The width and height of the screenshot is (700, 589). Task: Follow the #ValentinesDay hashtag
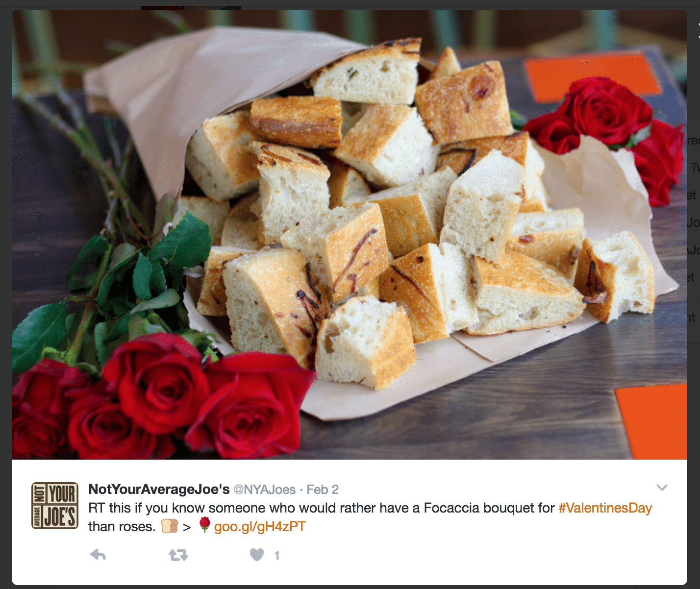(605, 508)
